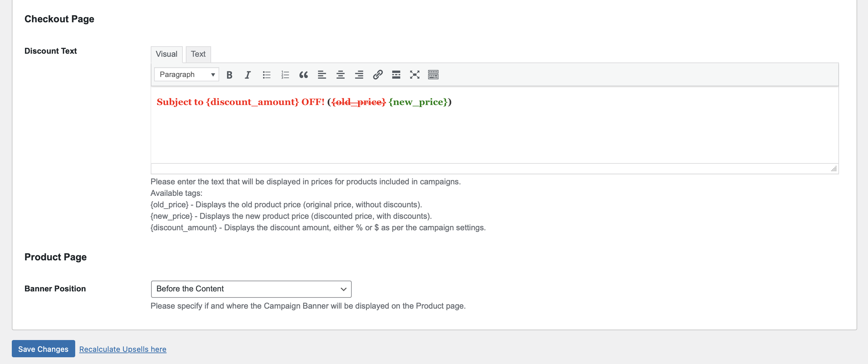The width and height of the screenshot is (868, 364).
Task: Click the struck-through {old_price} tag in editor
Action: (x=358, y=102)
